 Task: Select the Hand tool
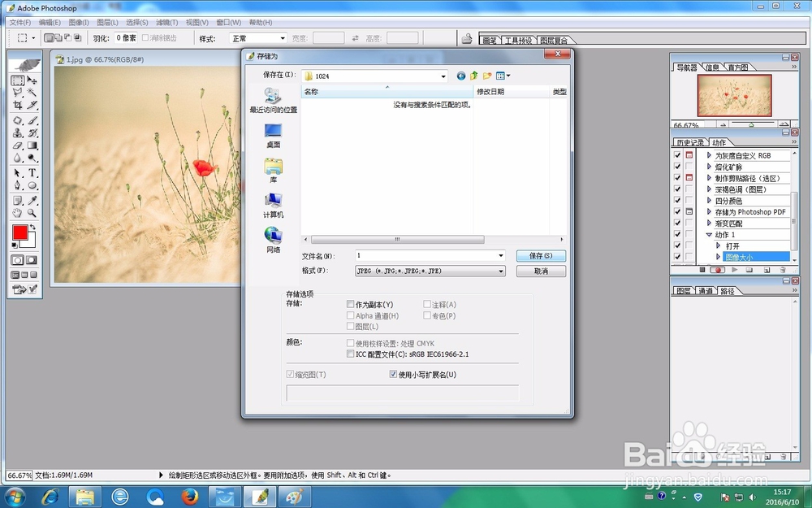[x=18, y=212]
